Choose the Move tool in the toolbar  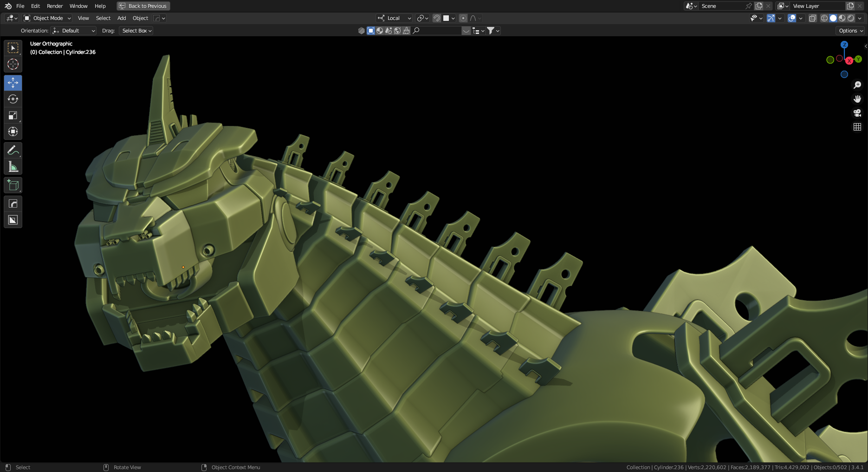pyautogui.click(x=13, y=83)
